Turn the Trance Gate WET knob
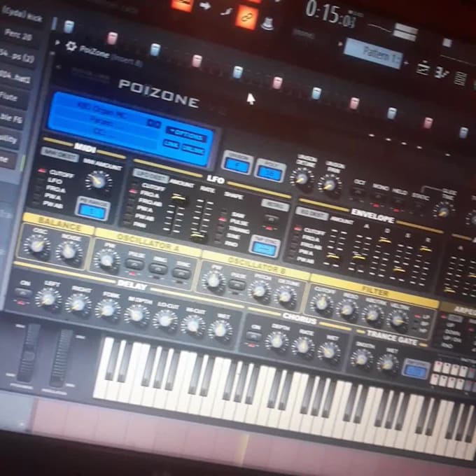Screen dimensions: 476x476 coord(387,364)
